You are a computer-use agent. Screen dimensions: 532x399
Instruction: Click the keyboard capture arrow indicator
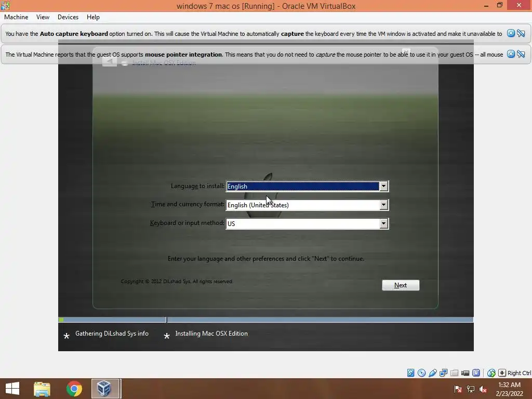tap(502, 373)
